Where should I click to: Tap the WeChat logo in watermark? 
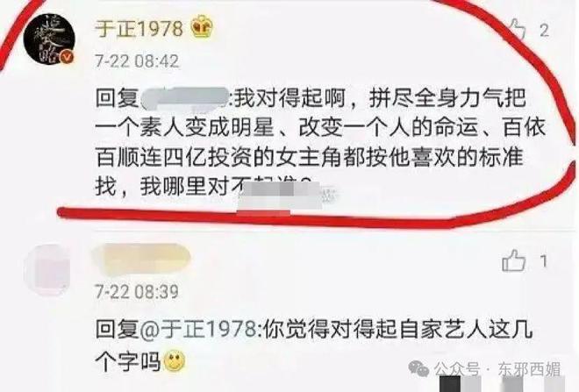(x=418, y=367)
